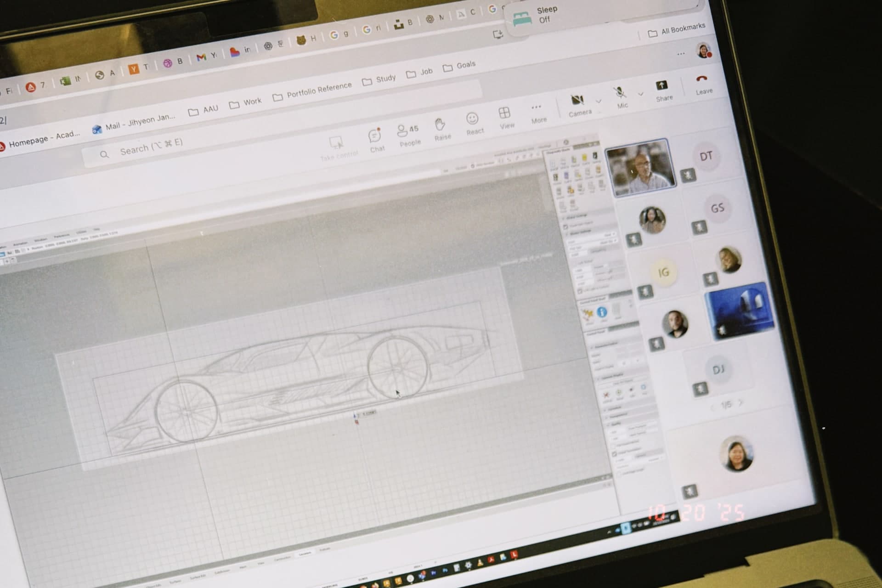
Task: Switch to the heart icon tab labeled in
Action: pyautogui.click(x=240, y=51)
